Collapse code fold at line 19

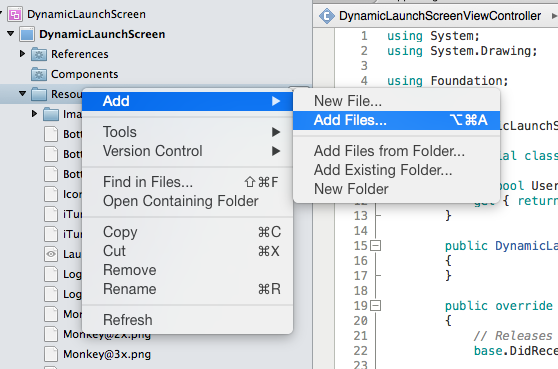click(375, 306)
